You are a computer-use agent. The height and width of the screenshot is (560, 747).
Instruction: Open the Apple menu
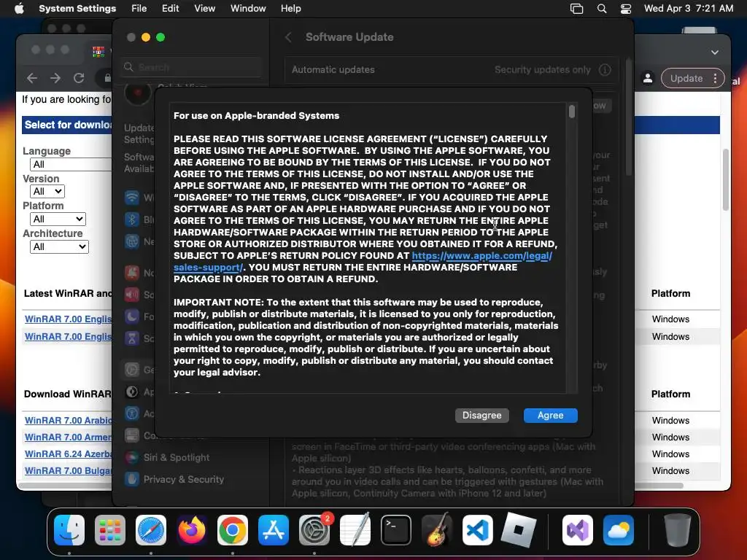[19, 9]
